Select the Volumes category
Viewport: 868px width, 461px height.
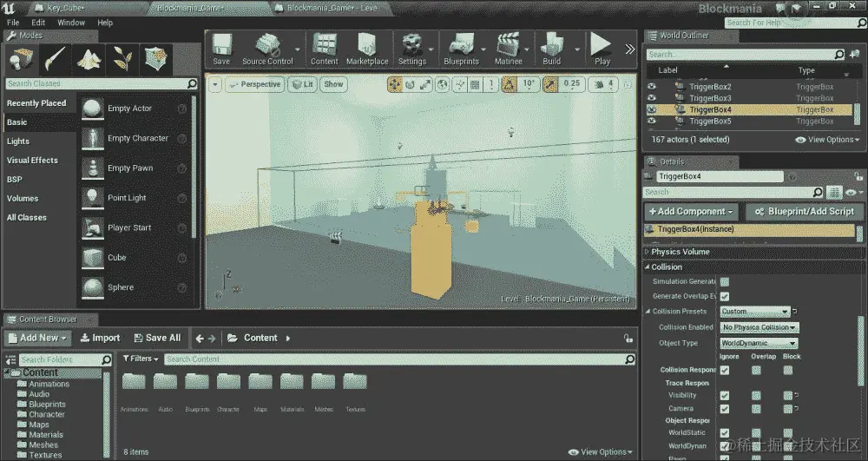point(40,198)
